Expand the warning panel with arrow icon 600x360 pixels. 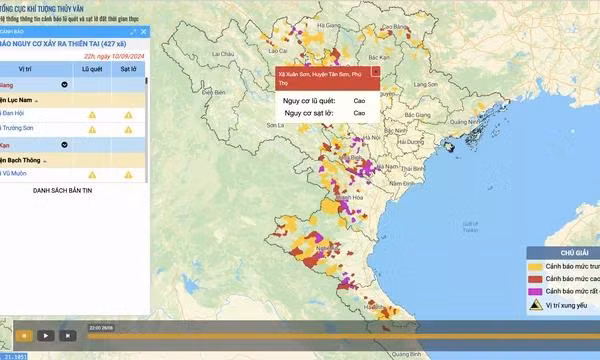point(133,32)
